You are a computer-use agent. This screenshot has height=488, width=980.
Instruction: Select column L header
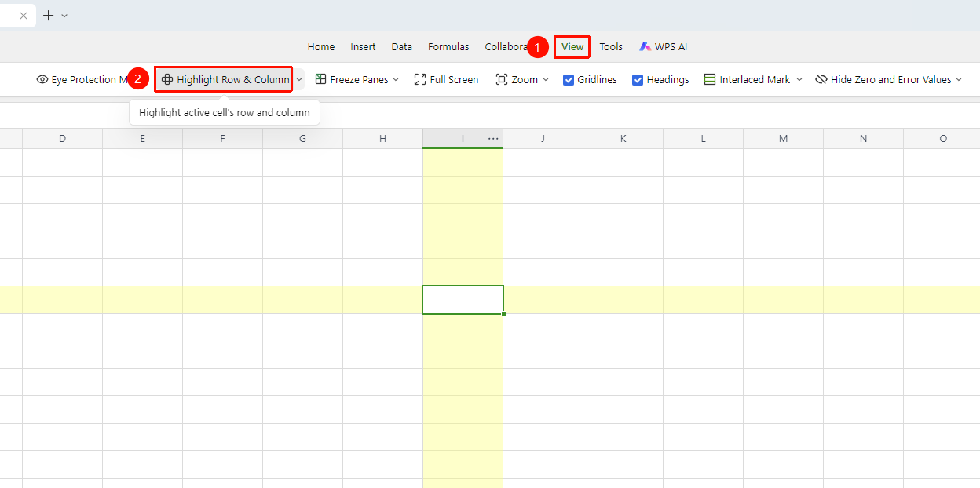[x=704, y=139]
